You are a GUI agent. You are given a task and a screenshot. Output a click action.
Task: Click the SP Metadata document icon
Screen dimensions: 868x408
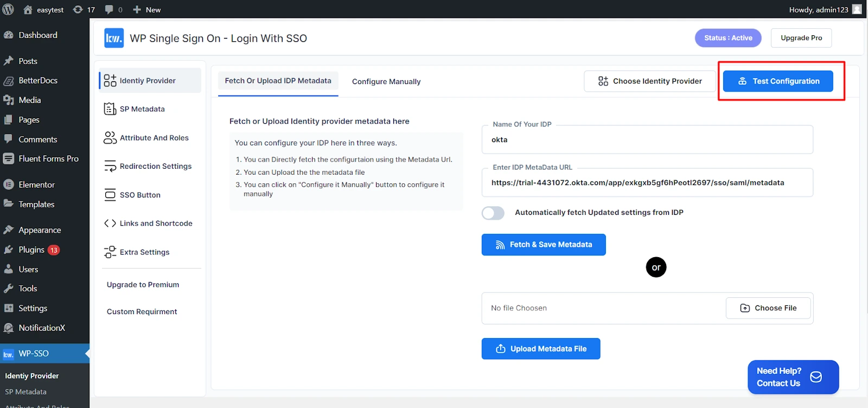click(110, 109)
